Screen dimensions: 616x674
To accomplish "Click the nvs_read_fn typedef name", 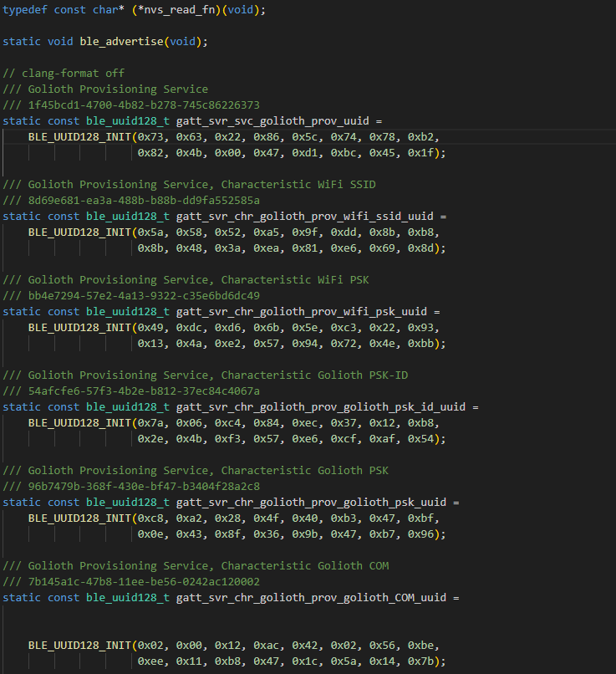I will click(179, 9).
